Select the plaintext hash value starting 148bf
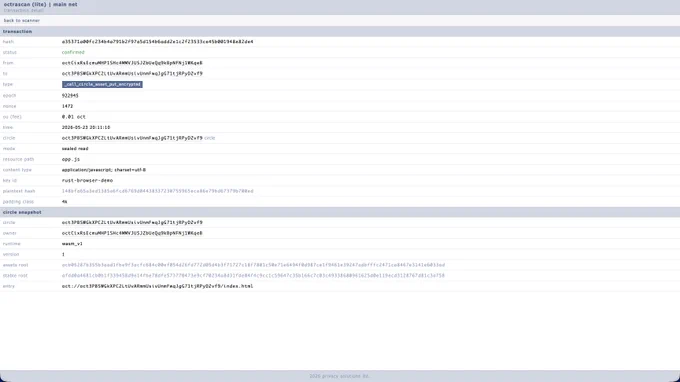The height and width of the screenshot is (382, 680). (x=157, y=191)
